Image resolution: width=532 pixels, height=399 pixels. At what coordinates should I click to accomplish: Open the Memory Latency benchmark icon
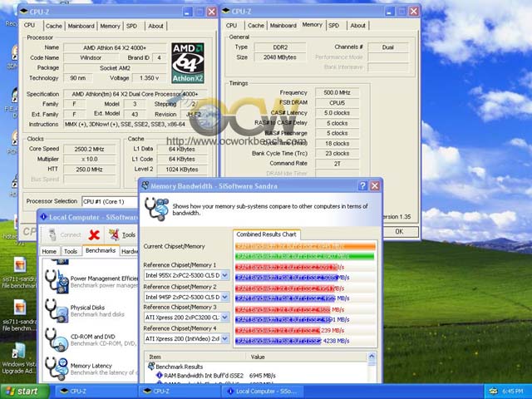click(57, 369)
